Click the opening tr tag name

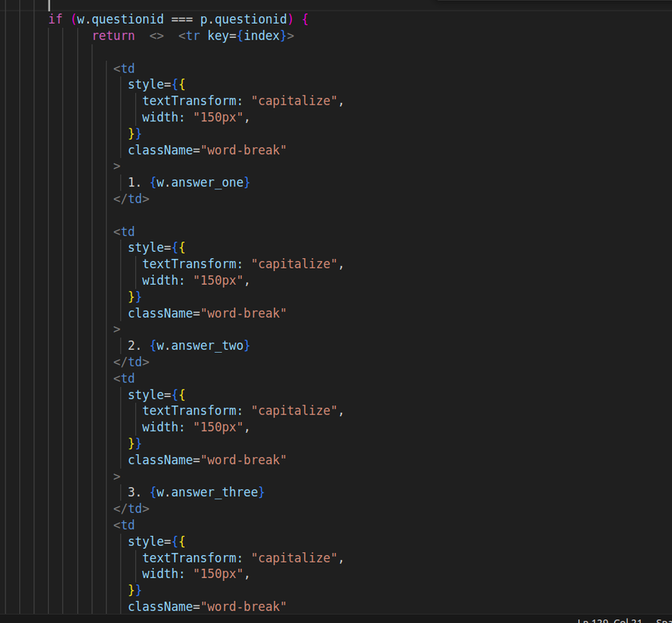193,36
